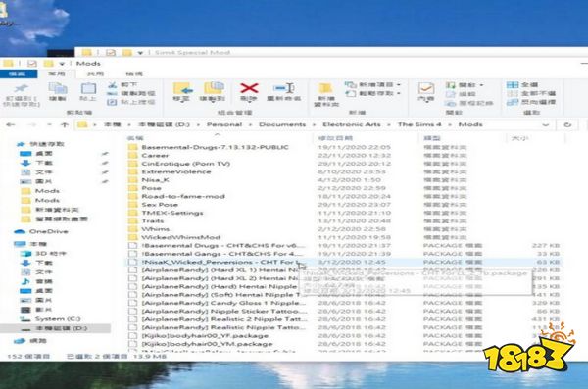Switch to View (檢視) ribbon tab
The width and height of the screenshot is (588, 389).
134,73
